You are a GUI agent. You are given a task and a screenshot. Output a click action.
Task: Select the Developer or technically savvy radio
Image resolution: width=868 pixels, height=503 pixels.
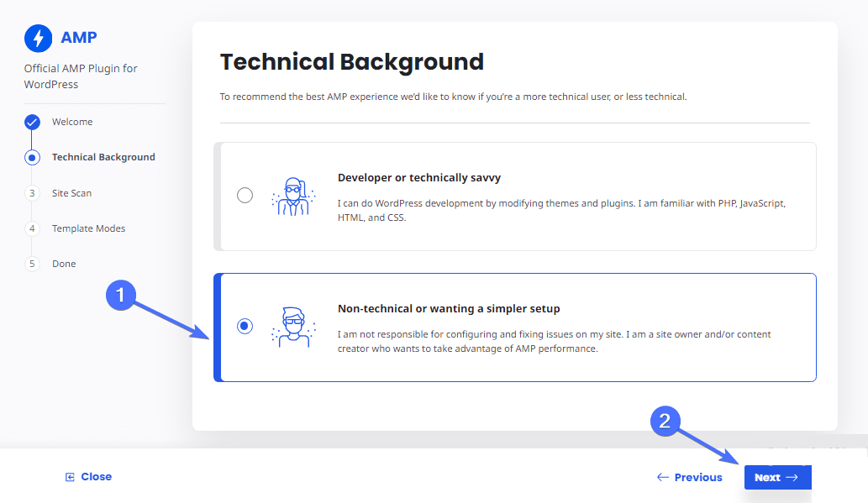(x=245, y=196)
